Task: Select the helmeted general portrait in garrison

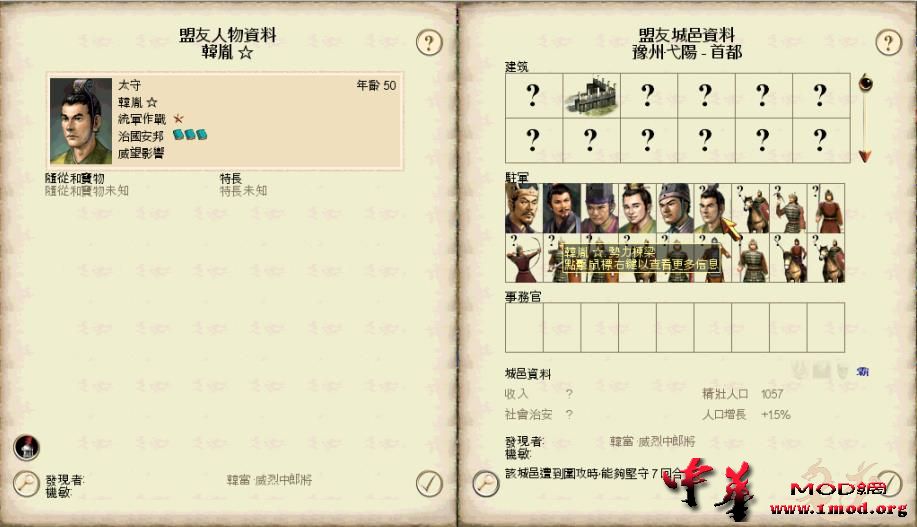Action: pos(675,208)
